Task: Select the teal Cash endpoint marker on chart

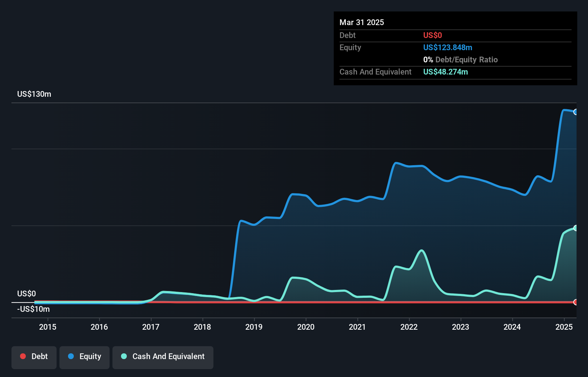Action: (576, 228)
